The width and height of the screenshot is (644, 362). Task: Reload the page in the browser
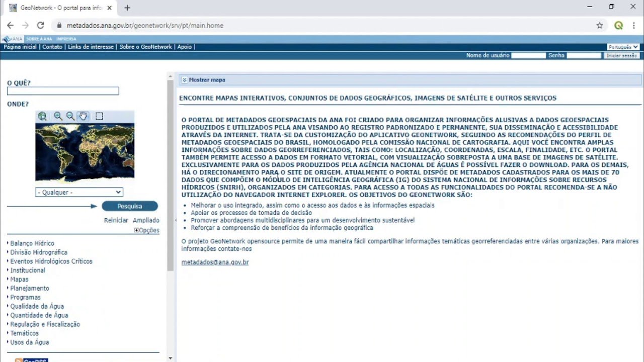point(41,26)
